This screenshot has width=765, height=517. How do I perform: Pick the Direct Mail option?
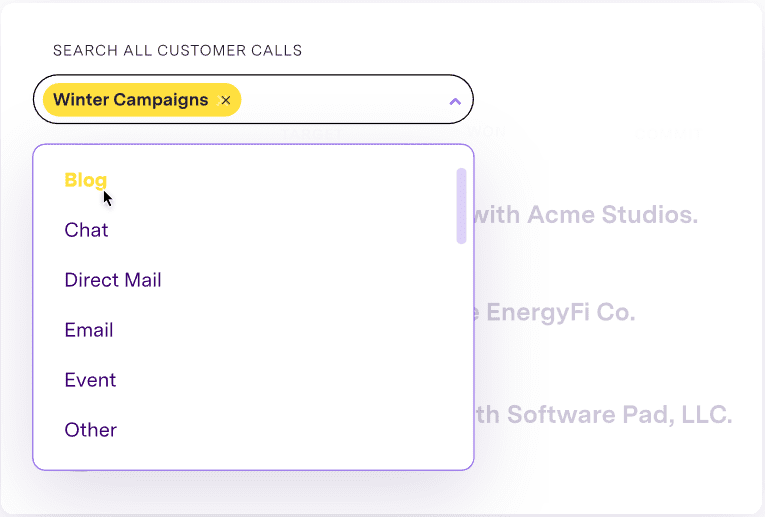pos(113,280)
